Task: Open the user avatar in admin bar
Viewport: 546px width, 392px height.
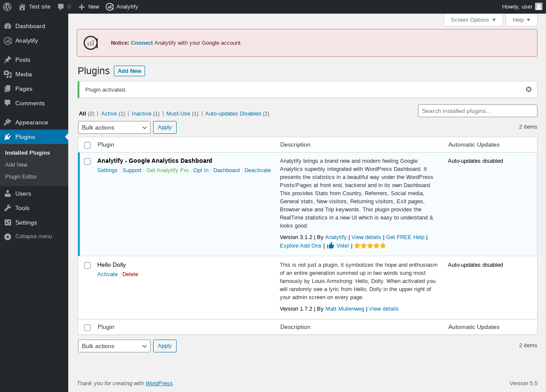Action: 539,6
